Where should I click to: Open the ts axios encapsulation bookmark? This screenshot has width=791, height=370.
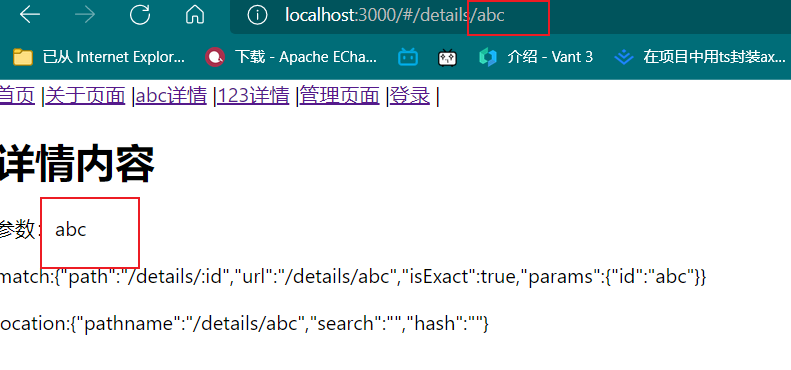point(700,57)
